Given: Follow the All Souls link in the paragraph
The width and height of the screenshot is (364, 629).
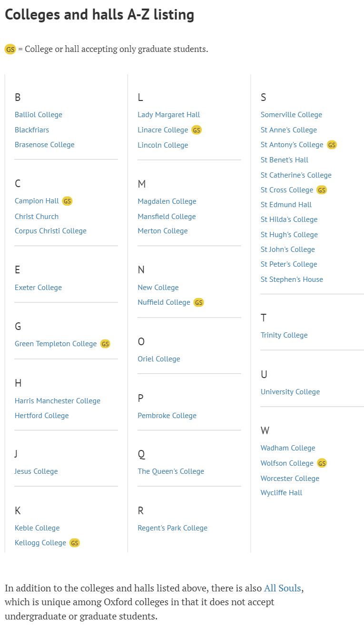Looking at the screenshot, I should [x=283, y=588].
